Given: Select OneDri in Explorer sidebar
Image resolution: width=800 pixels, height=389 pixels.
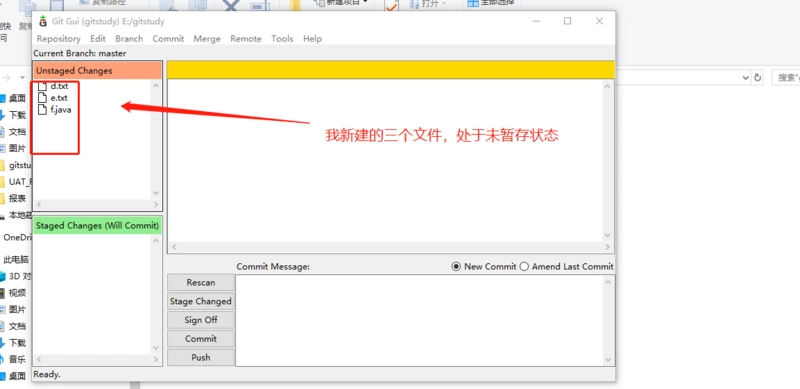Looking at the screenshot, I should (x=17, y=237).
